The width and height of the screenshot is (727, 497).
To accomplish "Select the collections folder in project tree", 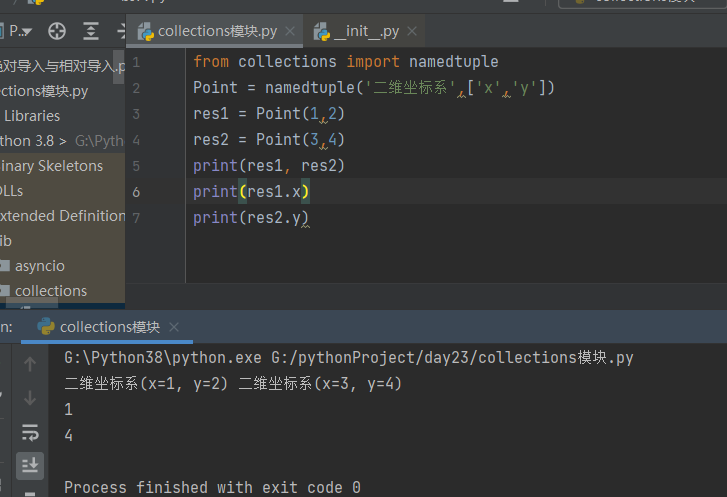I will tap(51, 291).
